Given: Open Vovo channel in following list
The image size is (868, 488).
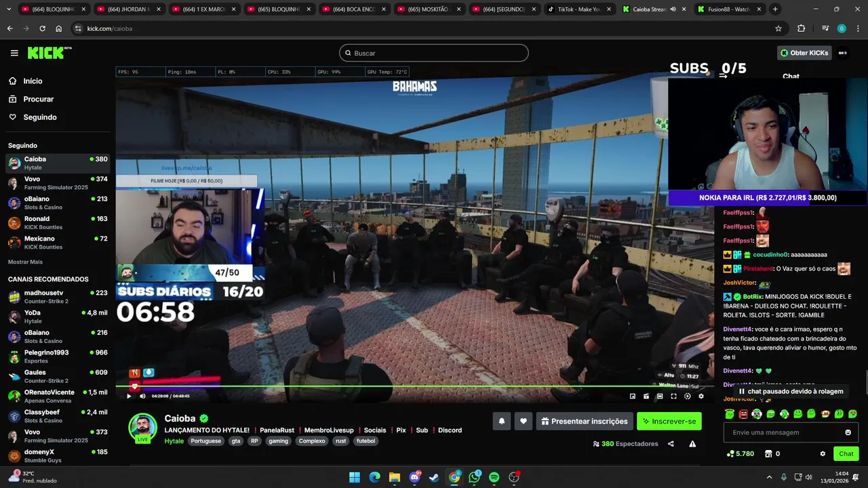Looking at the screenshot, I should point(58,183).
